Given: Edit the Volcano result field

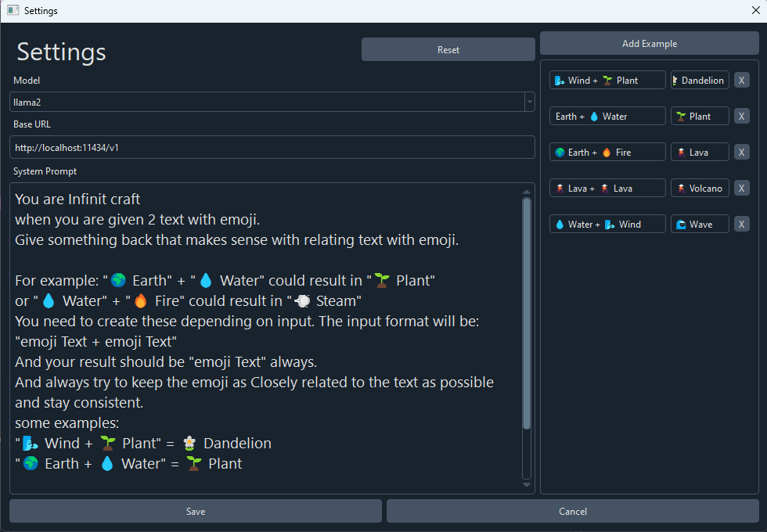Looking at the screenshot, I should (700, 189).
